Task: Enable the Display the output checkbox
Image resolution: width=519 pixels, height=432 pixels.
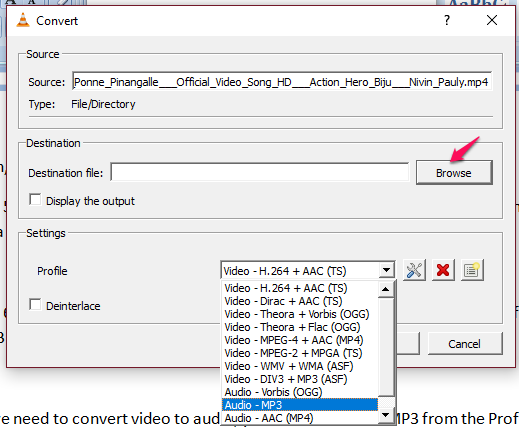Action: [35, 200]
